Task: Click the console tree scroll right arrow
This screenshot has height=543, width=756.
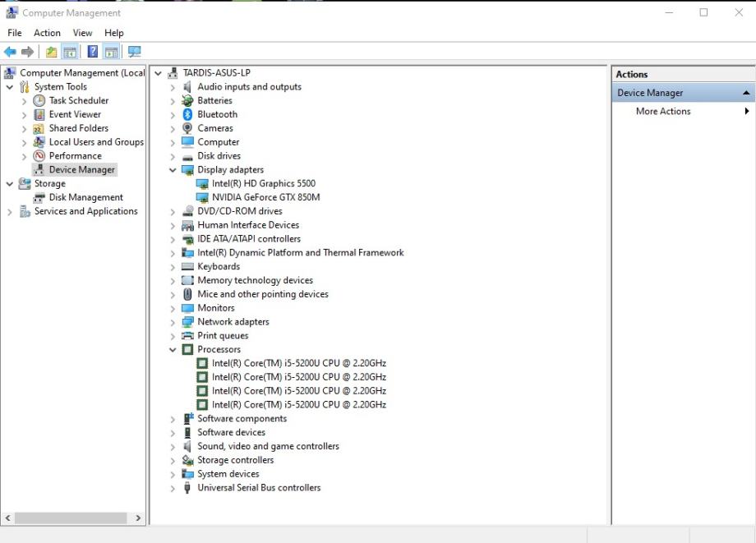Action: tap(138, 518)
